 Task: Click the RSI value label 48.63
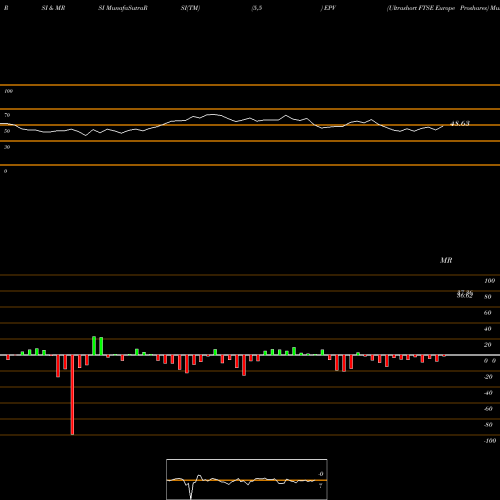(460, 123)
